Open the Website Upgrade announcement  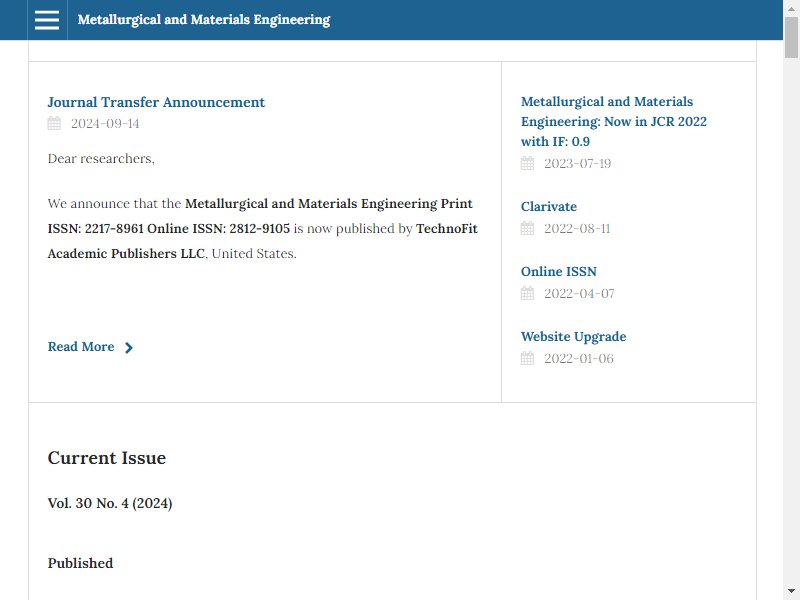click(x=573, y=337)
